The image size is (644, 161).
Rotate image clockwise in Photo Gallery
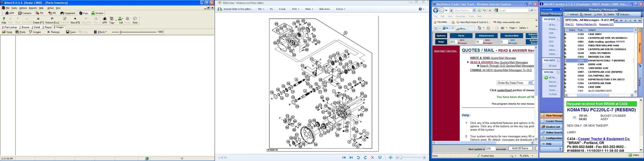pyautogui.click(x=365, y=157)
